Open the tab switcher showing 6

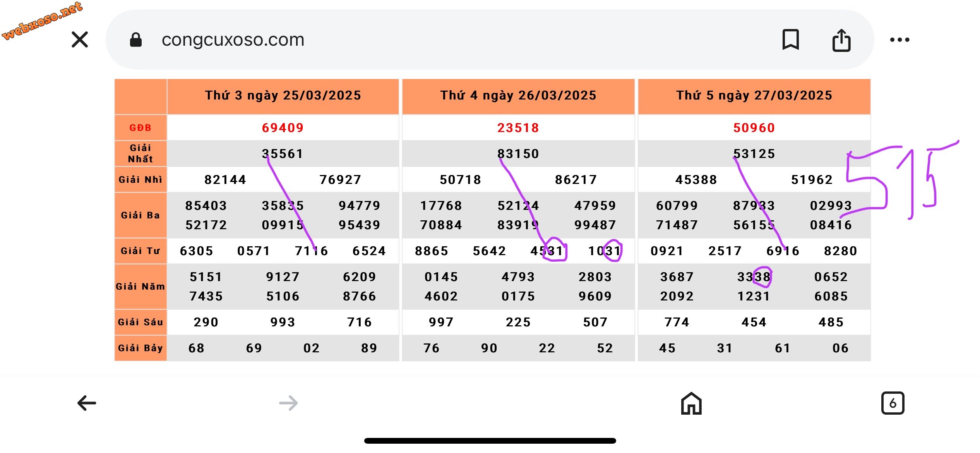893,403
